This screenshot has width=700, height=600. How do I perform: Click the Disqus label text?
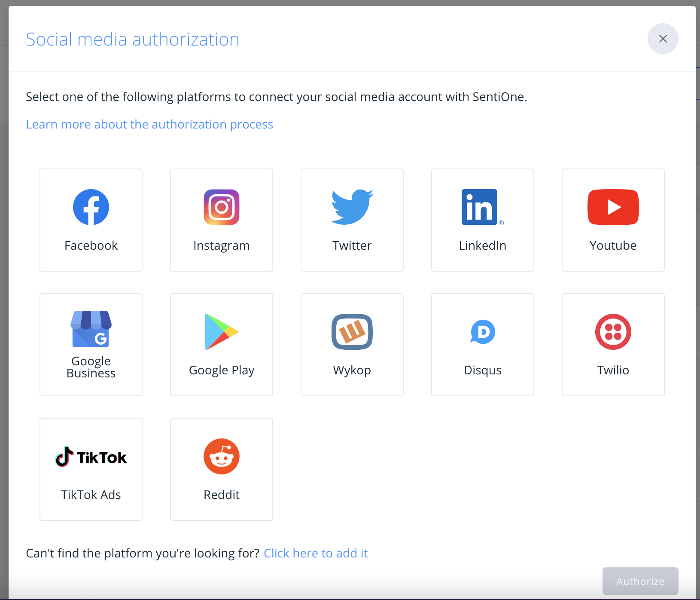tap(483, 370)
